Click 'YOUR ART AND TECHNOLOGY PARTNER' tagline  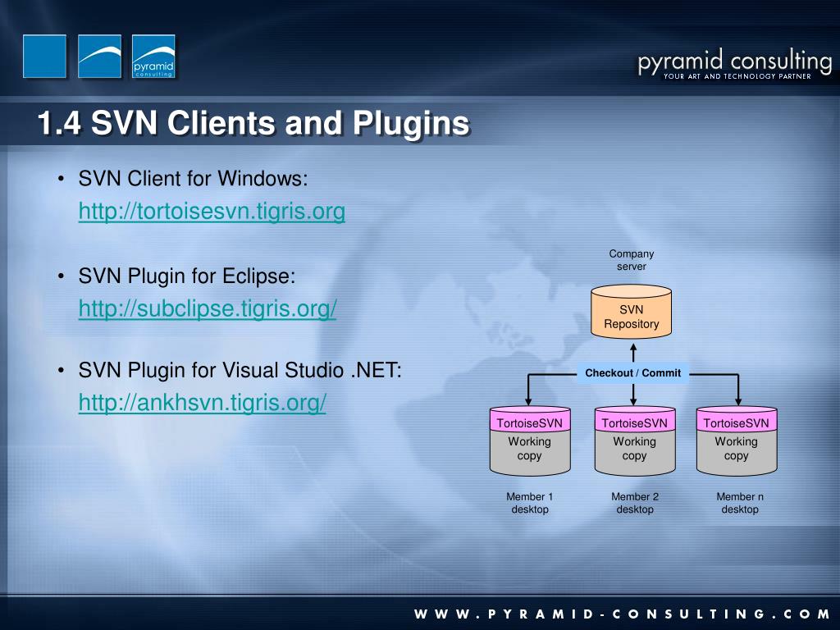click(x=737, y=76)
